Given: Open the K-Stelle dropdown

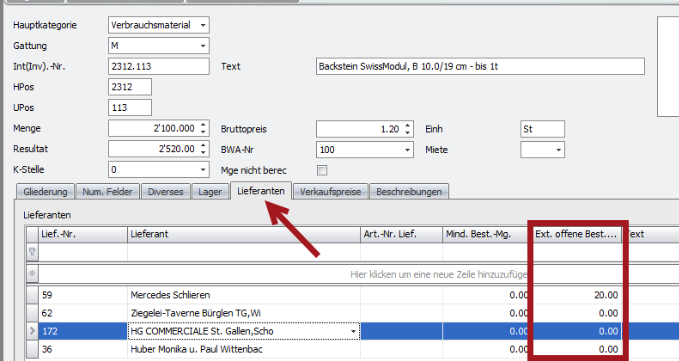Looking at the screenshot, I should coord(203,170).
